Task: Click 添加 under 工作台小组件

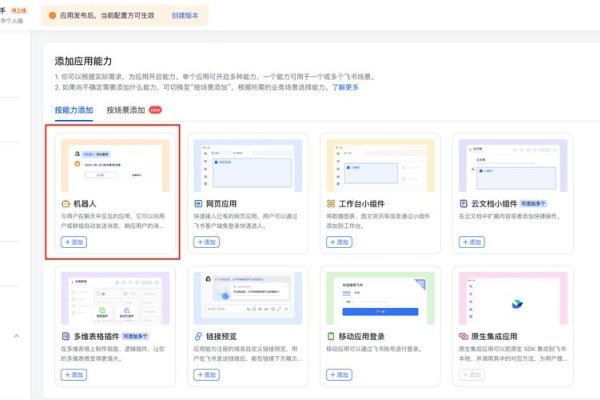Action: click(x=339, y=242)
